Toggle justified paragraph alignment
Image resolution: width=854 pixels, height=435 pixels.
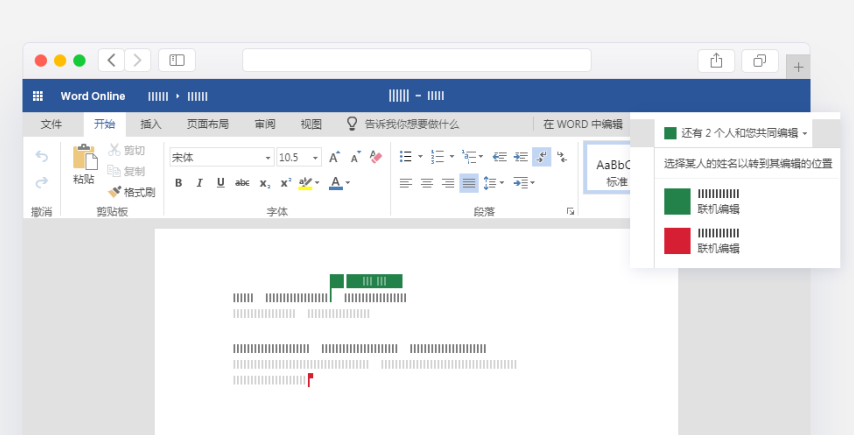click(469, 183)
